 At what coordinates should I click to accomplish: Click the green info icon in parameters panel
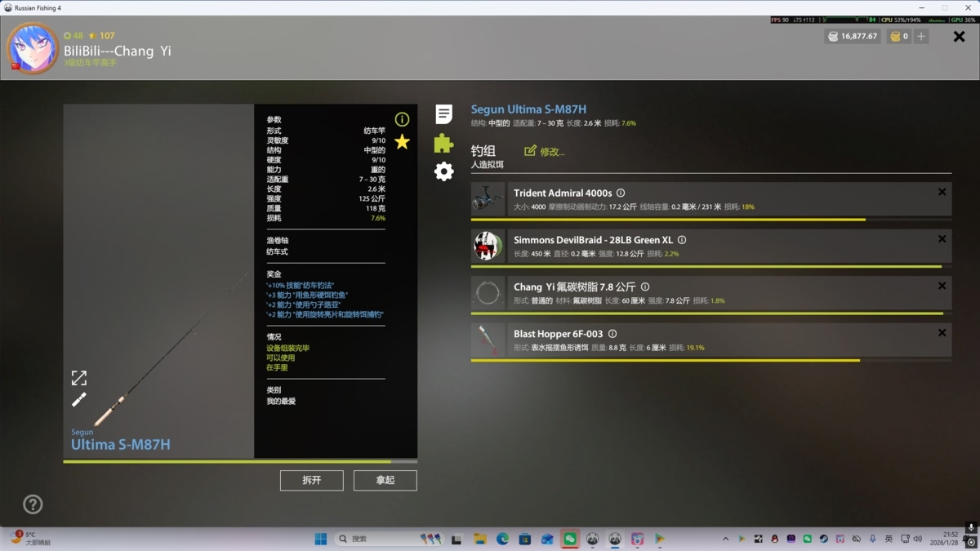point(402,119)
